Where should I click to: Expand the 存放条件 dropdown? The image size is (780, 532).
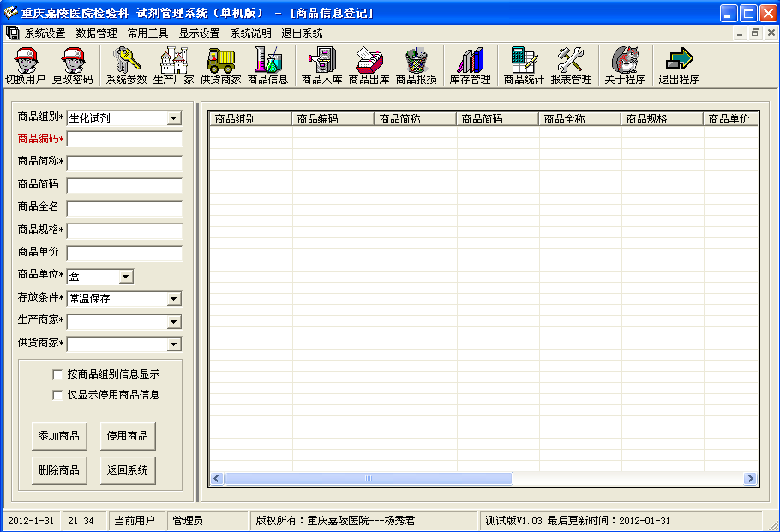pyautogui.click(x=174, y=299)
